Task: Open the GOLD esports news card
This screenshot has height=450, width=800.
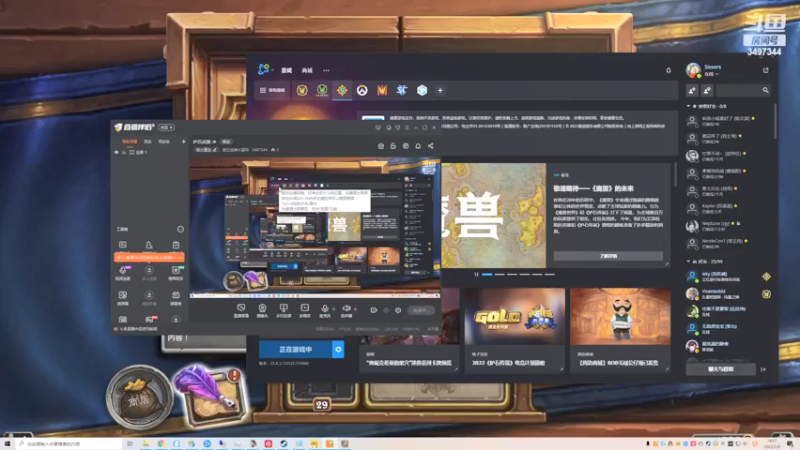Action: [515, 330]
